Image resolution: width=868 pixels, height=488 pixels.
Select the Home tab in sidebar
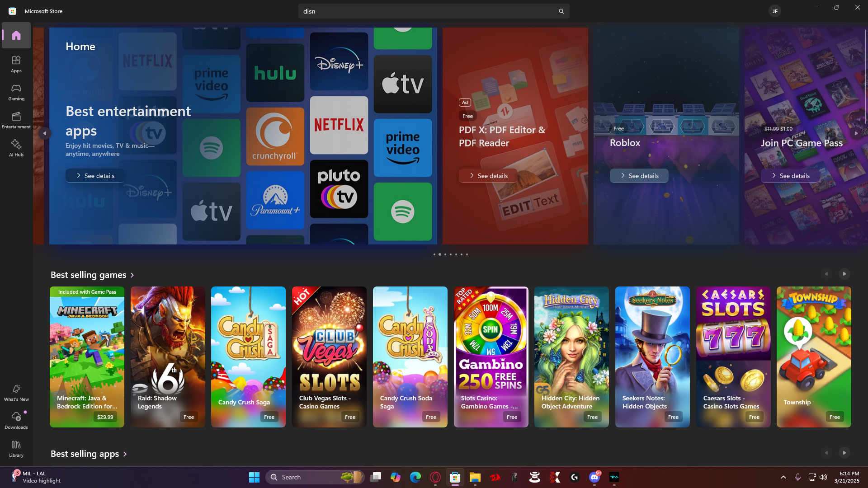(x=16, y=35)
